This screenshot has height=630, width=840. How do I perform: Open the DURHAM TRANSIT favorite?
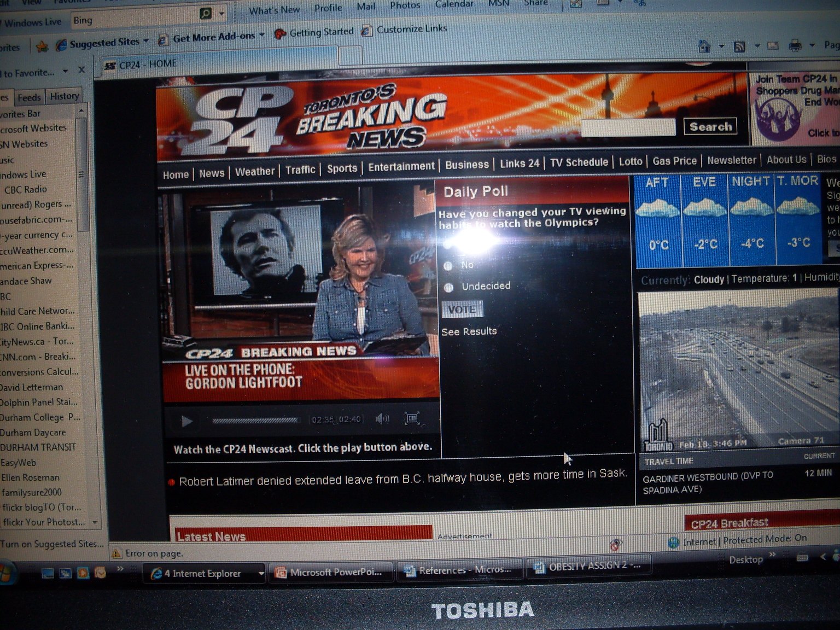(37, 447)
